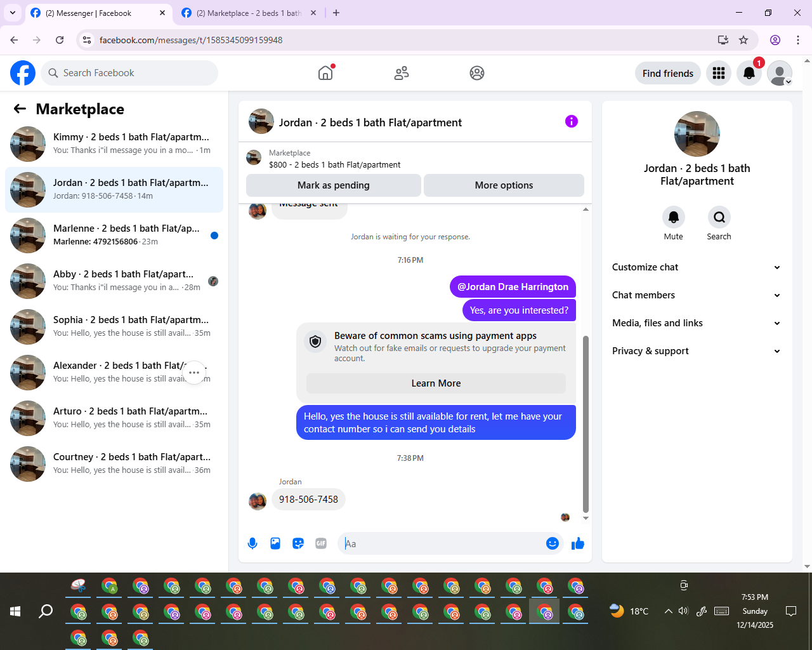The height and width of the screenshot is (650, 812).
Task: Open the Windows notification center
Action: [x=791, y=611]
